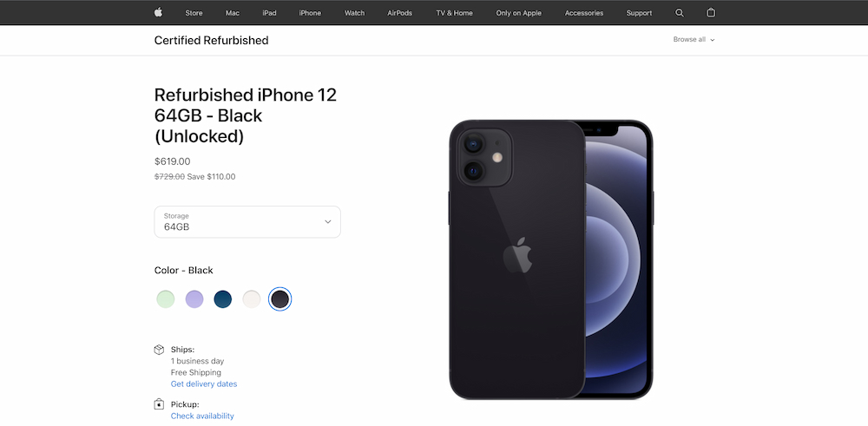Image resolution: width=868 pixels, height=426 pixels.
Task: Open the Certified Refurbished heading link
Action: (x=212, y=41)
